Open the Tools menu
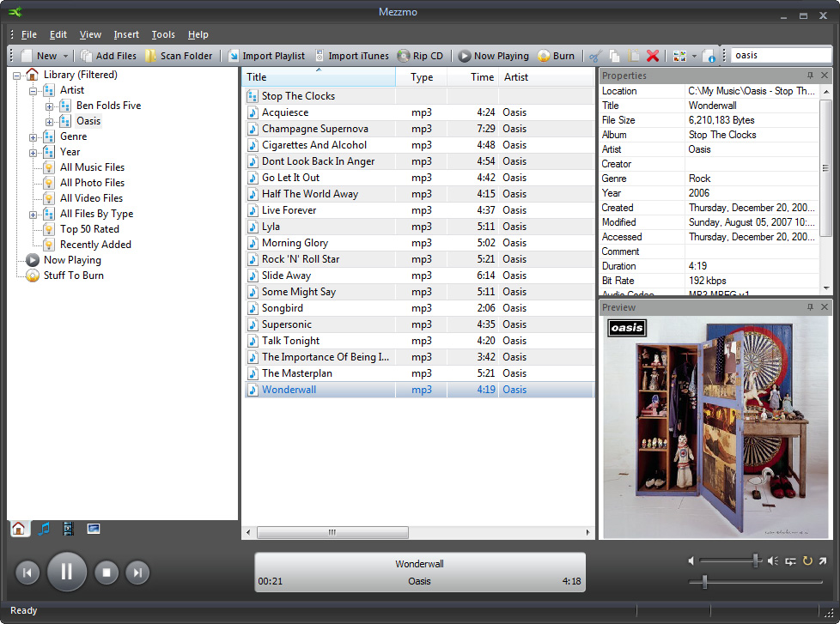Viewport: 840px width, 624px height. click(163, 34)
